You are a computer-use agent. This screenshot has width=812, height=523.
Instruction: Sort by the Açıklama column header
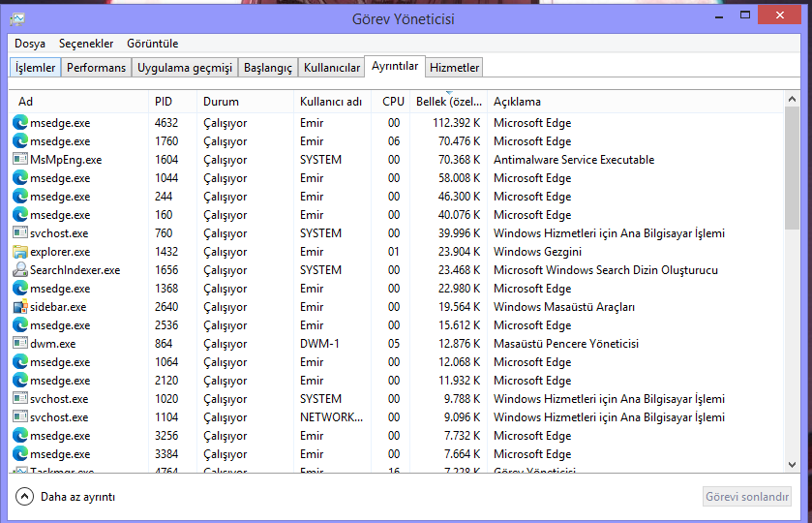pos(636,102)
